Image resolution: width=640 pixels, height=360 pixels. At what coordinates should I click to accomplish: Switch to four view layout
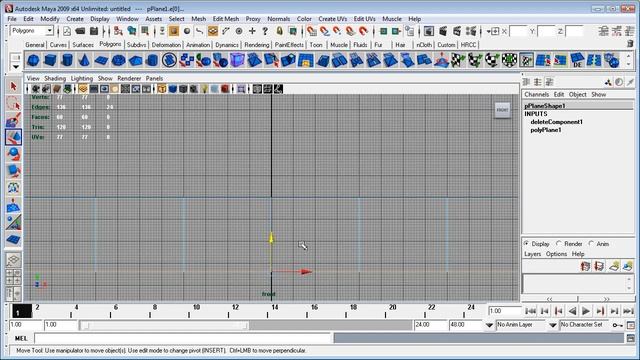[x=13, y=277]
